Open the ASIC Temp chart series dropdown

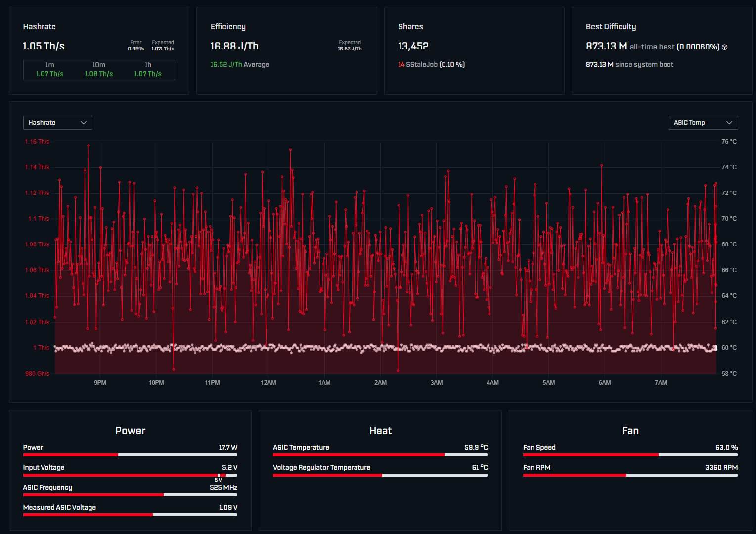tap(703, 123)
